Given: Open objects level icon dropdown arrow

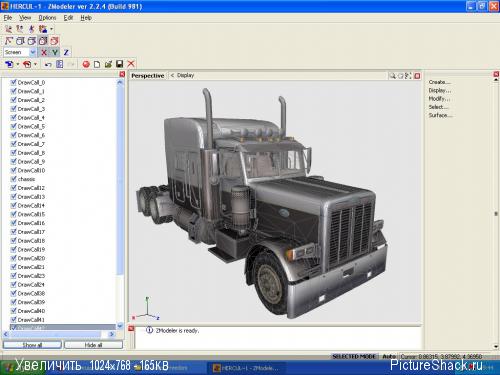Looking at the screenshot, I should (x=51, y=29).
